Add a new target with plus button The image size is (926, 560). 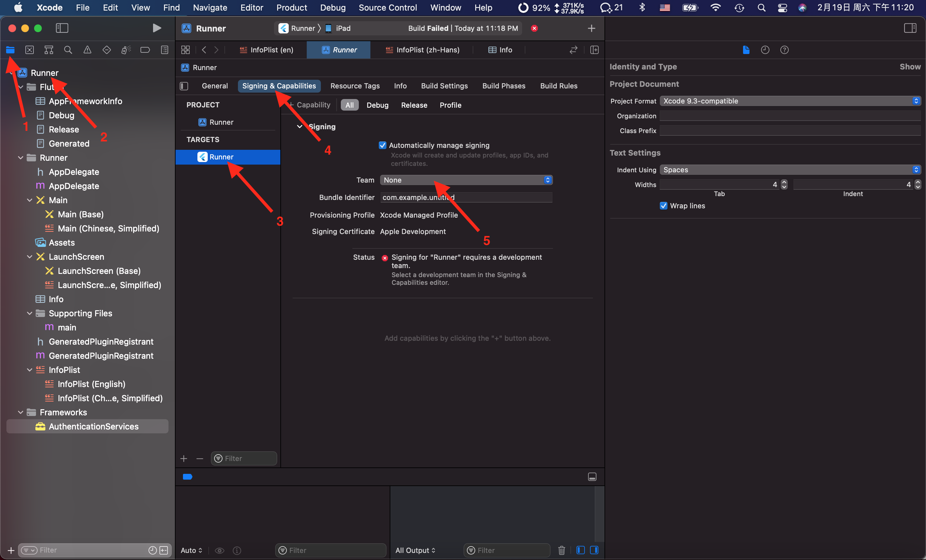[x=184, y=458]
